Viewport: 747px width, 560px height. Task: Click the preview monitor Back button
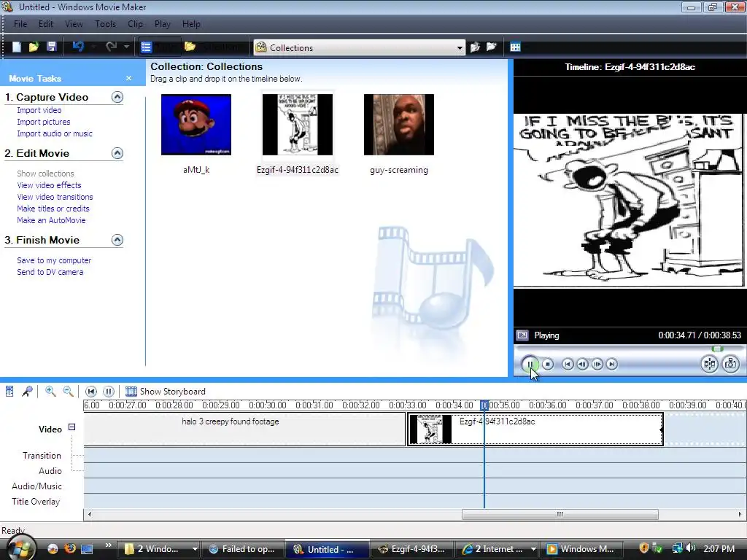[568, 365]
